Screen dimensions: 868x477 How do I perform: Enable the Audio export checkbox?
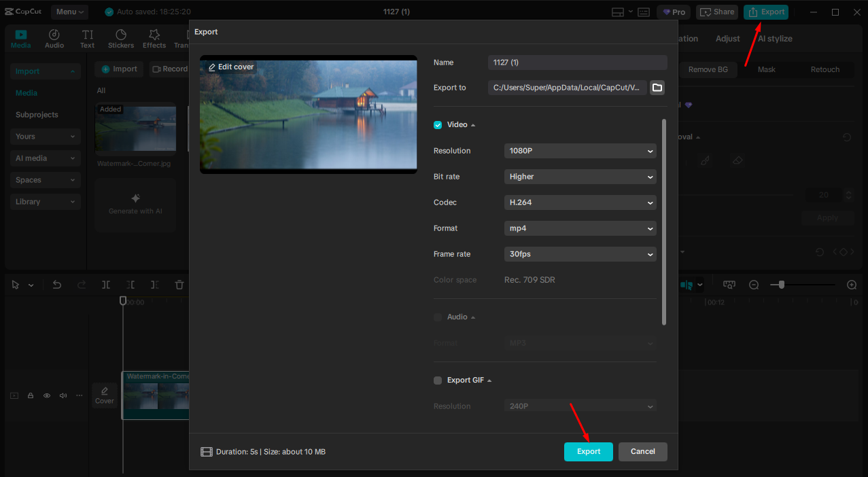click(x=437, y=317)
